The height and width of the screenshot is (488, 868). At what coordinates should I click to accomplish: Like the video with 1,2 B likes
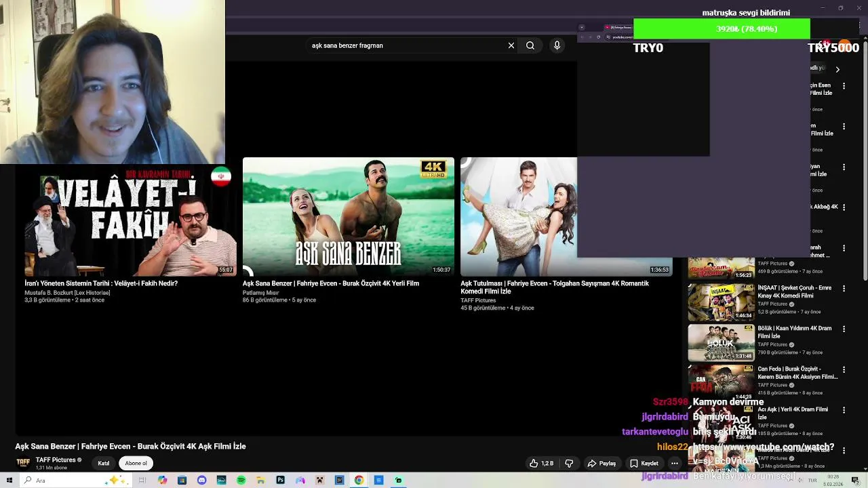pyautogui.click(x=541, y=464)
